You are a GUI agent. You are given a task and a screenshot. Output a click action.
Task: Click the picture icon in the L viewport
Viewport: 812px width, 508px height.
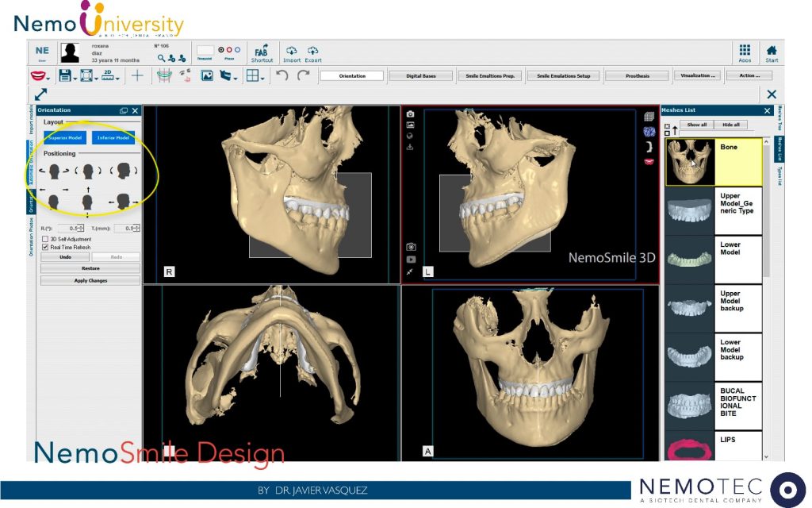point(410,125)
